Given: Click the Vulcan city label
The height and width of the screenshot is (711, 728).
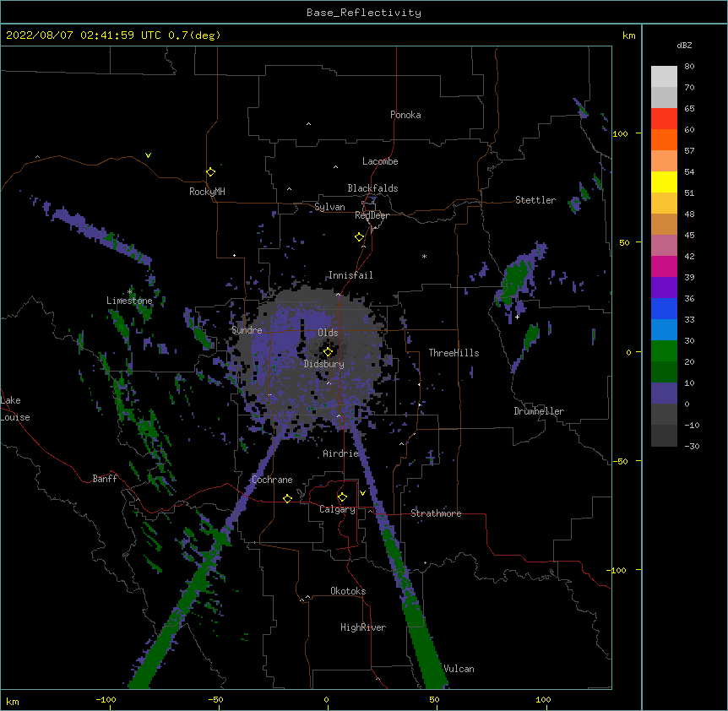Looking at the screenshot, I should (459, 669).
